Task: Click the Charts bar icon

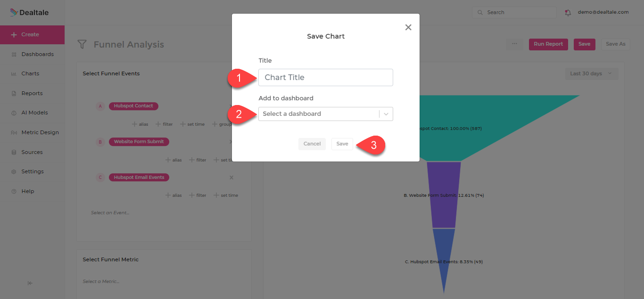Action: coord(14,74)
